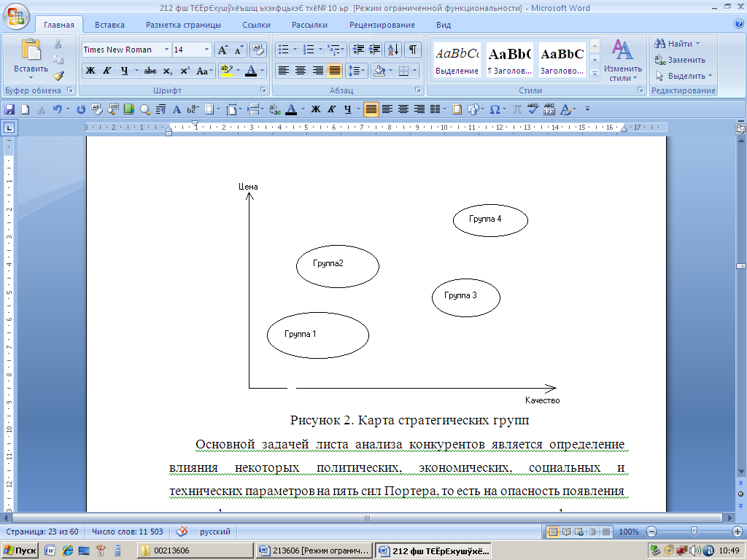Click language indicator 'русский' in status bar
This screenshot has width=747, height=560.
tap(215, 532)
